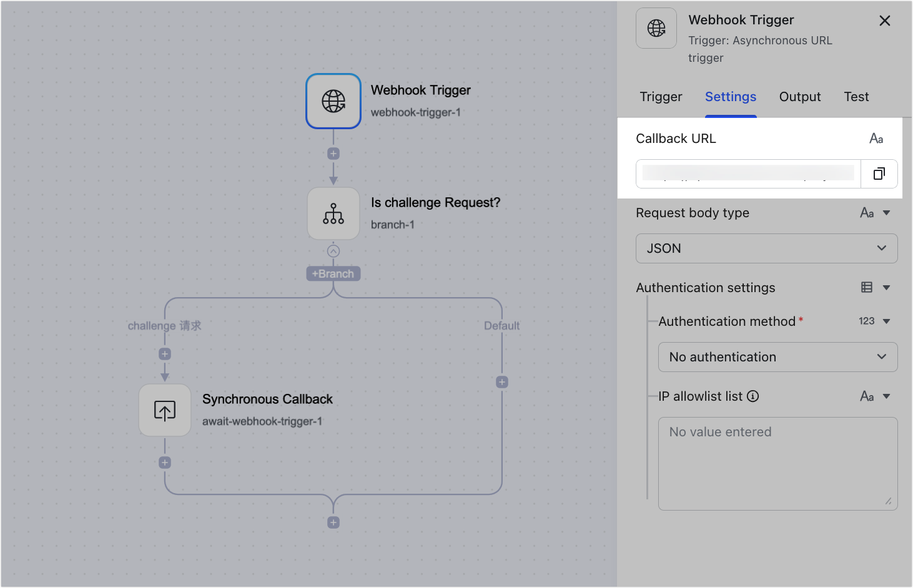Click the table icon next to Authentication settings
The height and width of the screenshot is (588, 913).
867,287
